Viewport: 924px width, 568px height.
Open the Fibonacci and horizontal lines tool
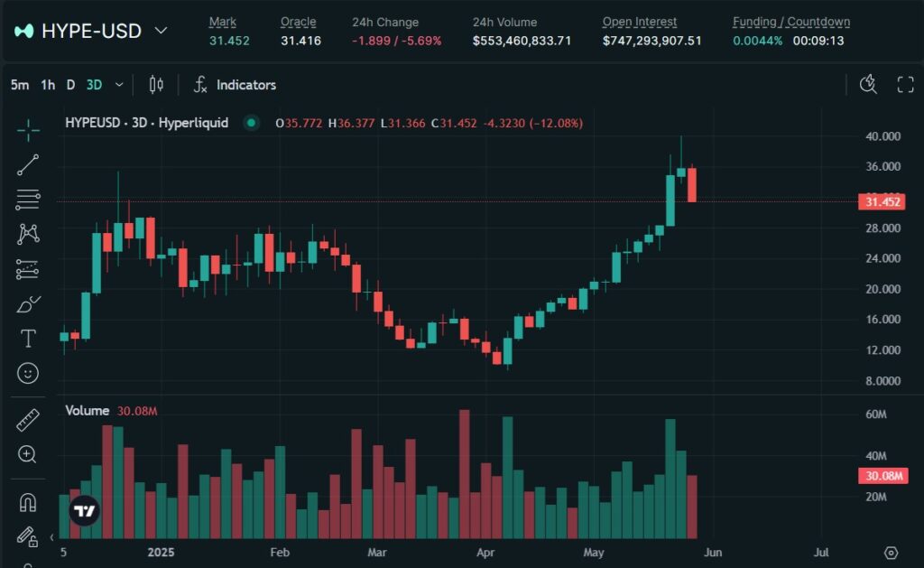point(28,200)
